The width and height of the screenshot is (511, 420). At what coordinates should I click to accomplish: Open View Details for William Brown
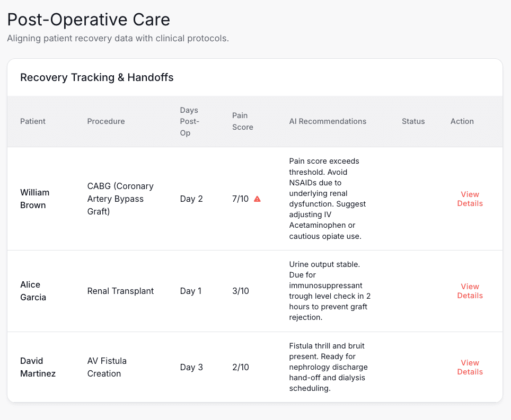(x=470, y=199)
